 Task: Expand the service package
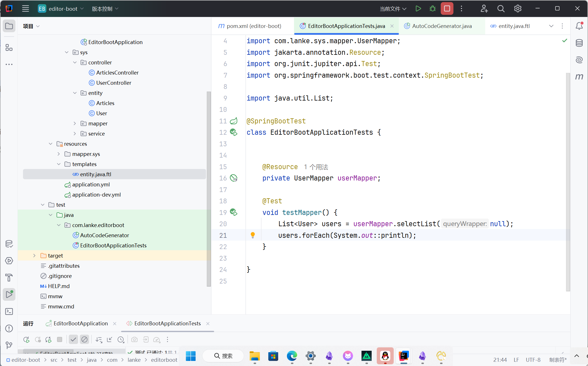click(x=75, y=134)
